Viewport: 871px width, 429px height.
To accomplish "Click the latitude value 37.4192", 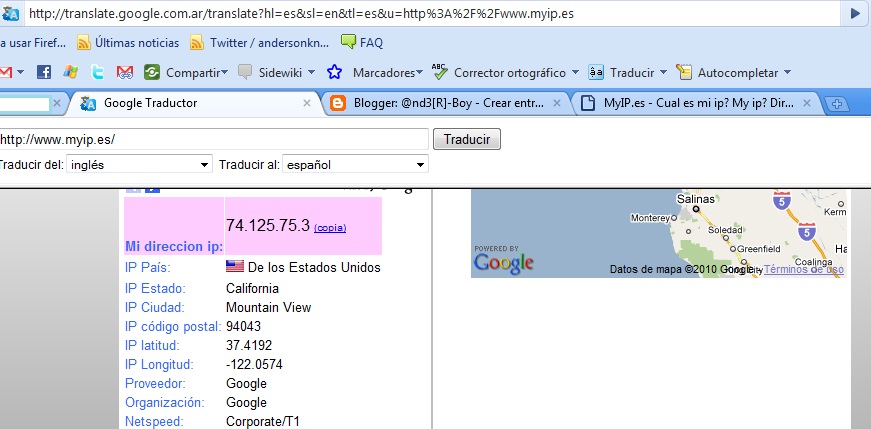I will (x=249, y=346).
